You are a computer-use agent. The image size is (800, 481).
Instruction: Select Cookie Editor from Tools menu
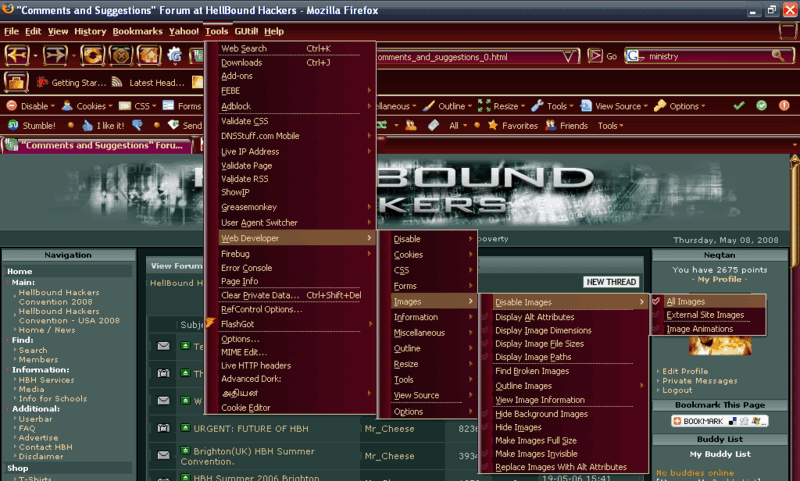click(290, 408)
